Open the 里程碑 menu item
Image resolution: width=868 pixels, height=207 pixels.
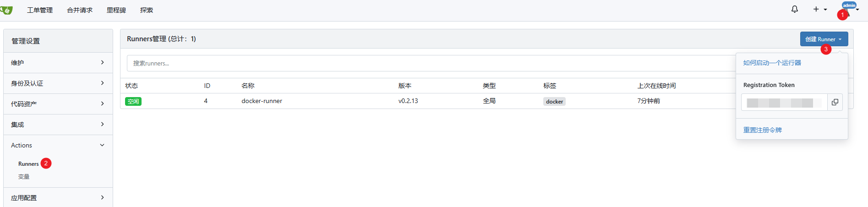[116, 10]
